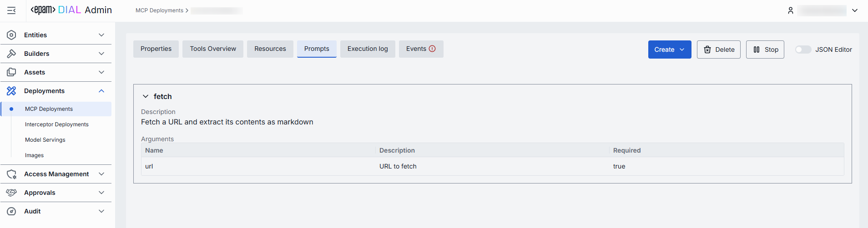Open the Create dropdown button
This screenshot has height=228, width=868.
pos(669,50)
